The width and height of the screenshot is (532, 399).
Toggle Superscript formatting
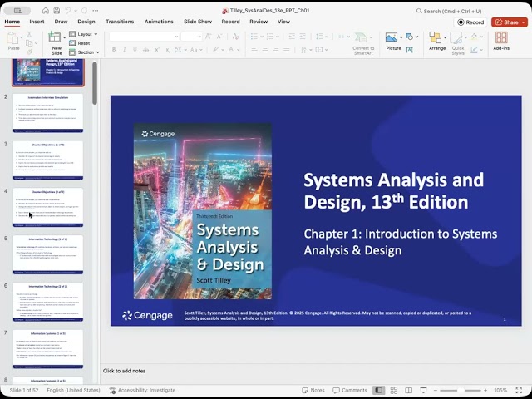(x=157, y=50)
